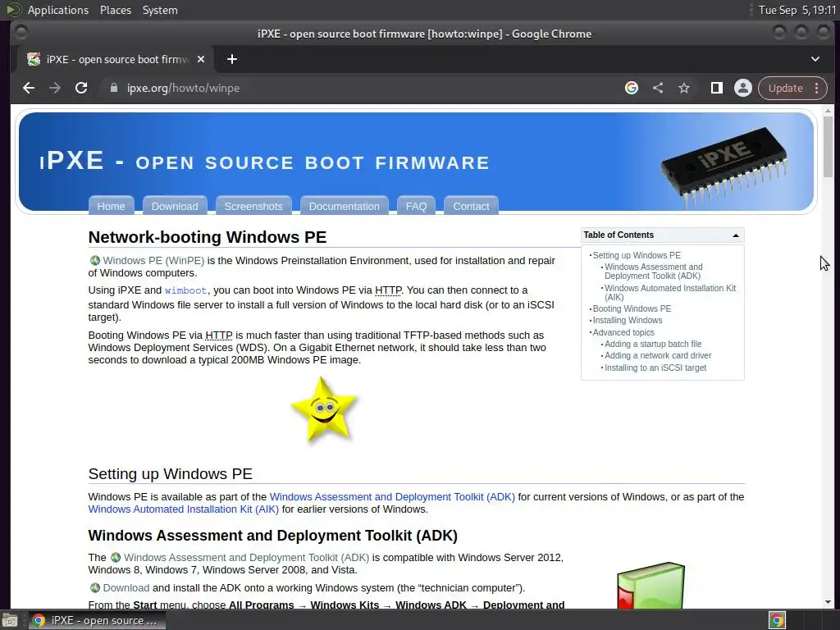Select the iPXE Chrome taskbar entry
840x630 pixels.
[x=97, y=620]
